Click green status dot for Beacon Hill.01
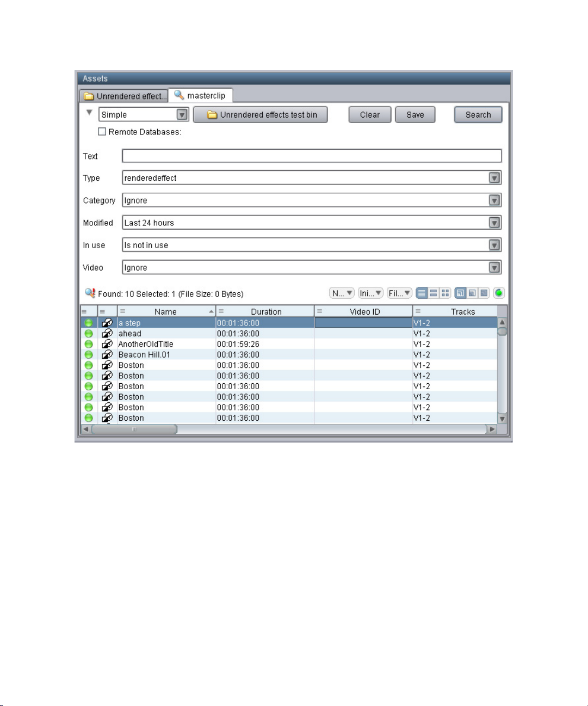 pyautogui.click(x=89, y=355)
